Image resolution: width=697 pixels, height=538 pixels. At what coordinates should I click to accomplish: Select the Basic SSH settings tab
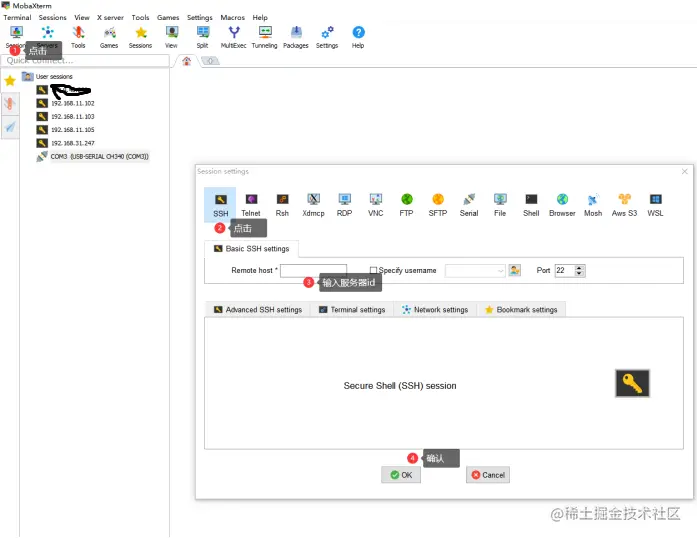tap(252, 249)
